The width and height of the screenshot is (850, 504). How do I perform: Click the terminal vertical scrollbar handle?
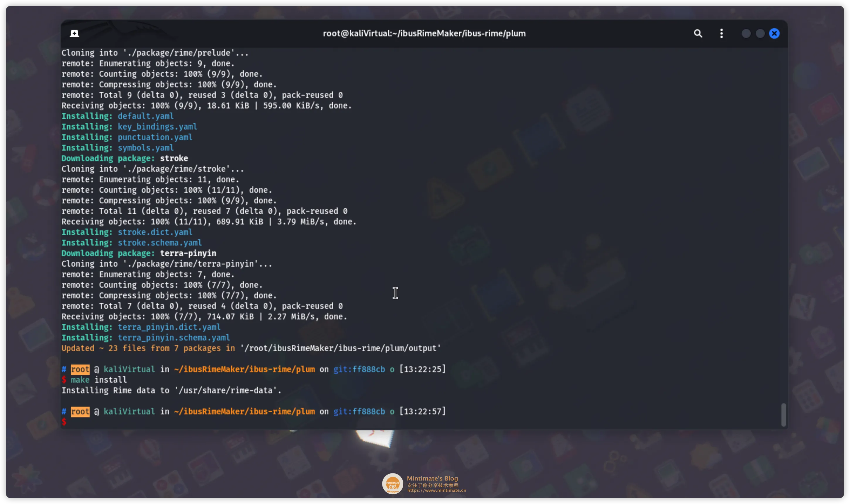[783, 414]
